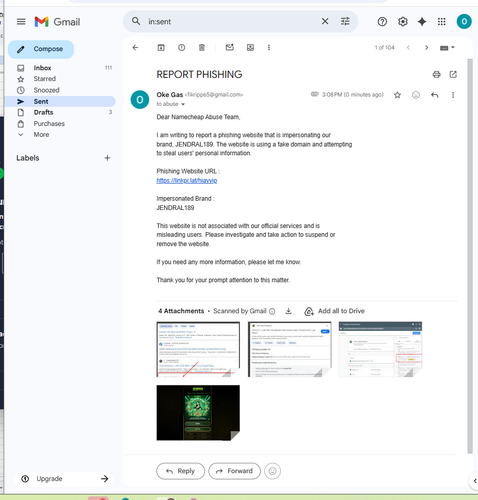Mark the email as unread
Screen dimensions: 478x500
(x=230, y=48)
